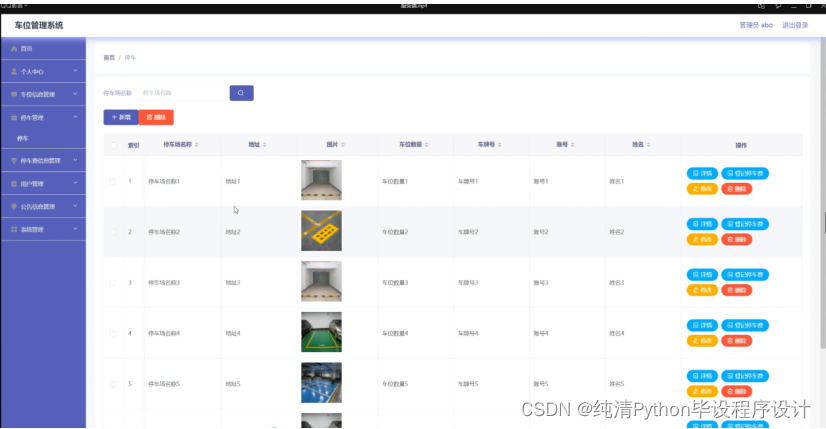Click 登记停车费 for row 停车场名称1
Image resolution: width=826 pixels, height=429 pixels.
pos(745,173)
